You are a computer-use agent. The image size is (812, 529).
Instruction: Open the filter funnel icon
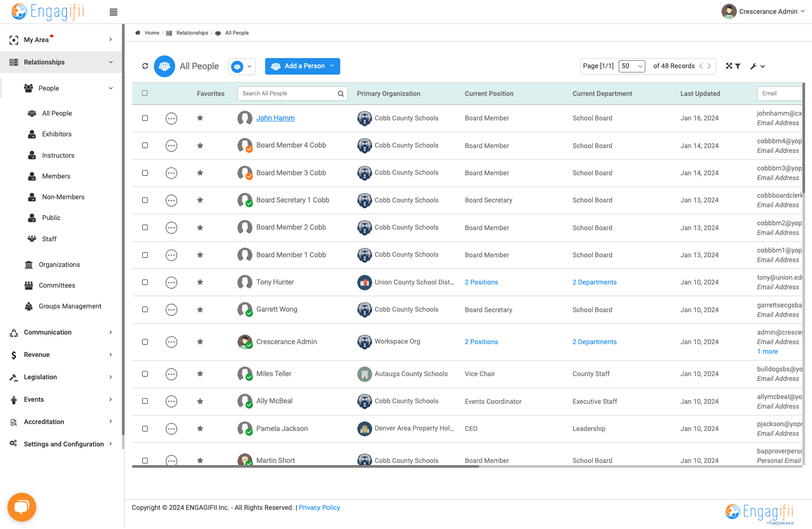[x=737, y=66]
